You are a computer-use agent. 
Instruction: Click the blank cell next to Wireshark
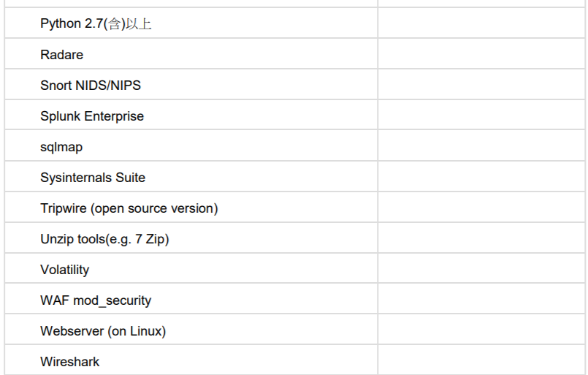[481, 360]
